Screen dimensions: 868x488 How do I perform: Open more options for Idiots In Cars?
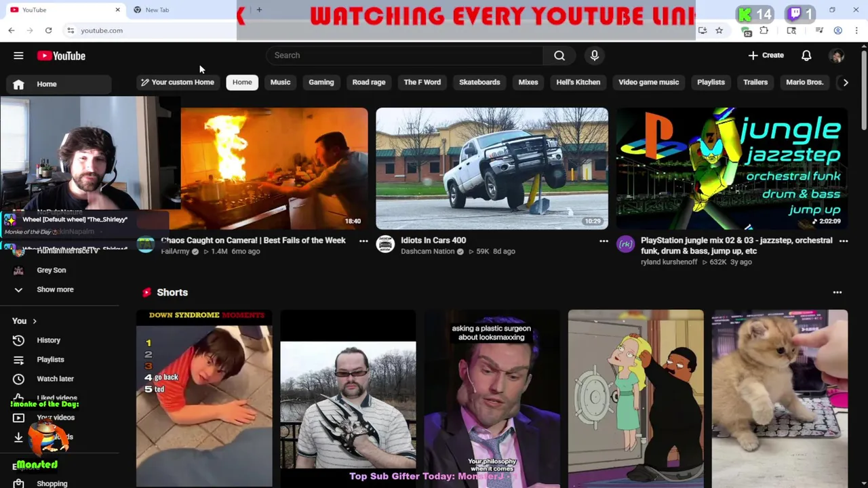point(604,241)
